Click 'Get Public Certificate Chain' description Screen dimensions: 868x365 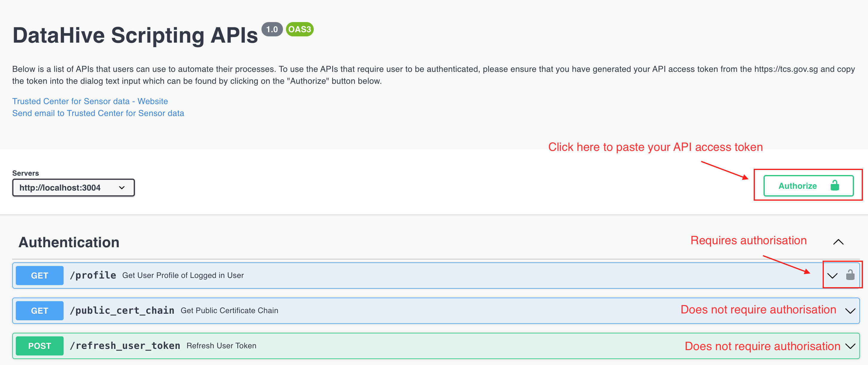pyautogui.click(x=230, y=310)
